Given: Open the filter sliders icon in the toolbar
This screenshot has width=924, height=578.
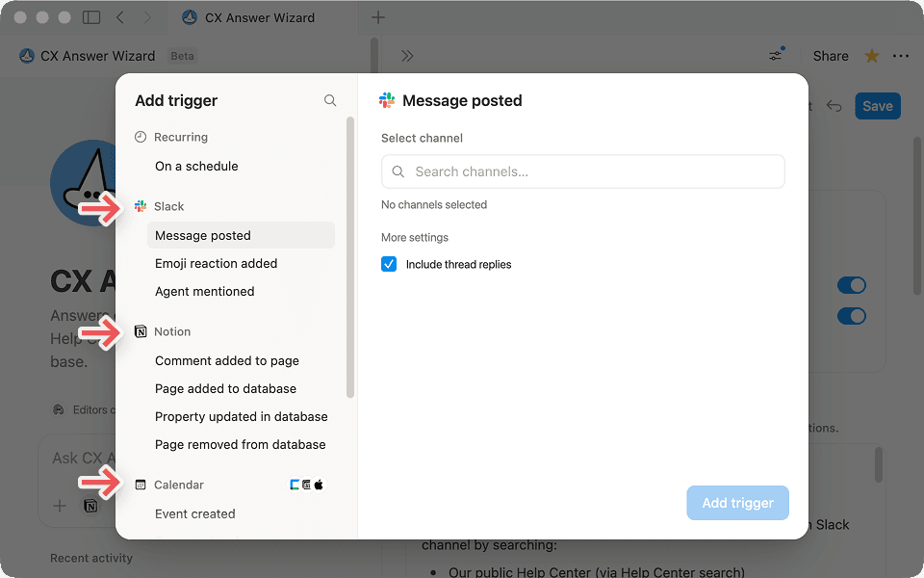Looking at the screenshot, I should [777, 56].
